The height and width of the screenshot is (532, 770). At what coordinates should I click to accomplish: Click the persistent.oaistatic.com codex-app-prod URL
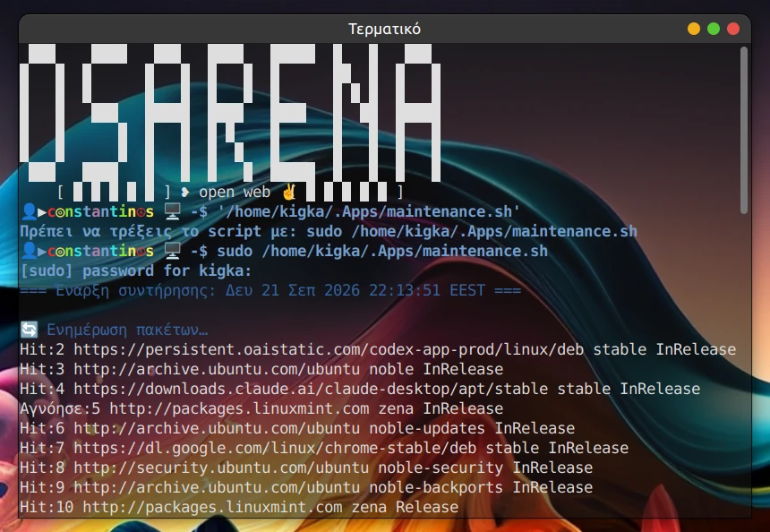click(329, 349)
